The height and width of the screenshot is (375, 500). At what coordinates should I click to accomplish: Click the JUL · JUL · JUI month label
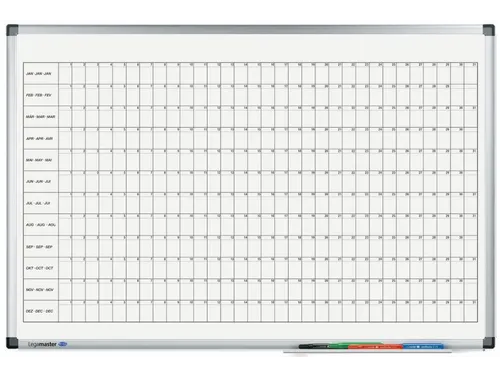point(38,203)
